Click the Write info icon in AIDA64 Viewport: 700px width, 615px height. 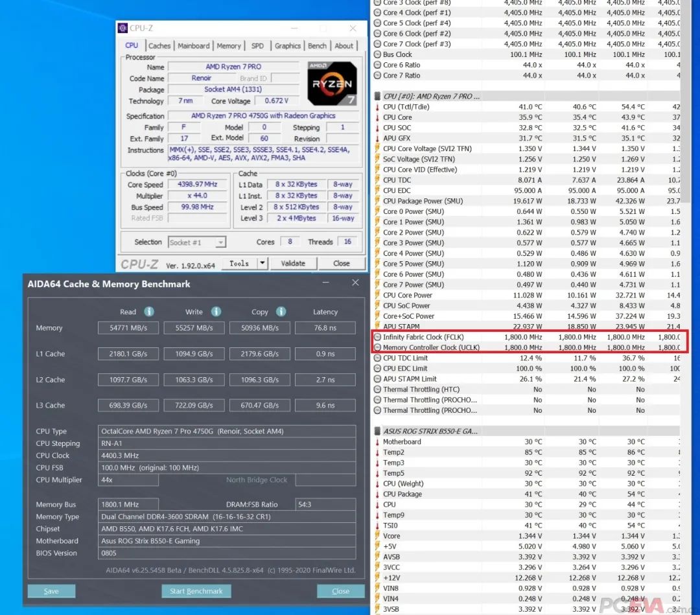216,312
